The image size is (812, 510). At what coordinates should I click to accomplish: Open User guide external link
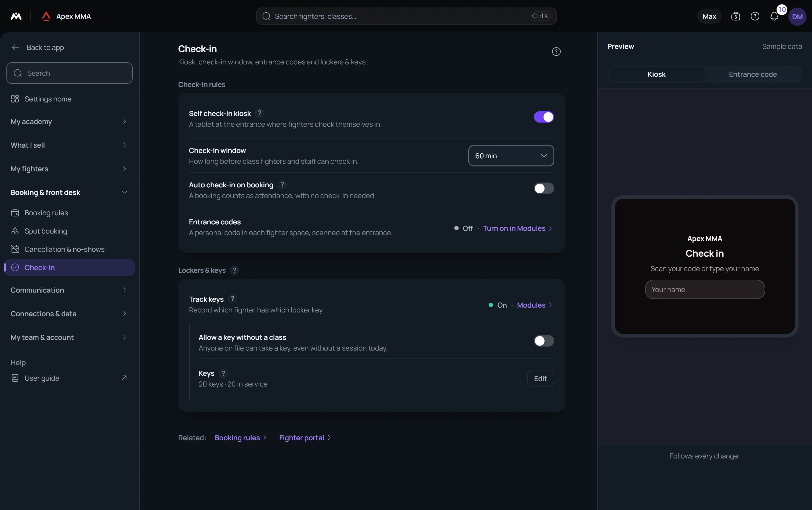click(x=70, y=378)
